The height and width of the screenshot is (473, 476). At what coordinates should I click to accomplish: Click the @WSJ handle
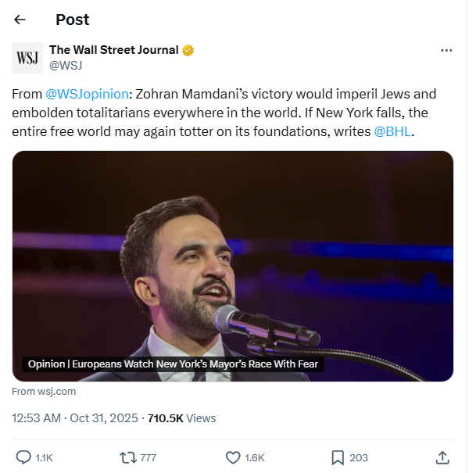(66, 66)
